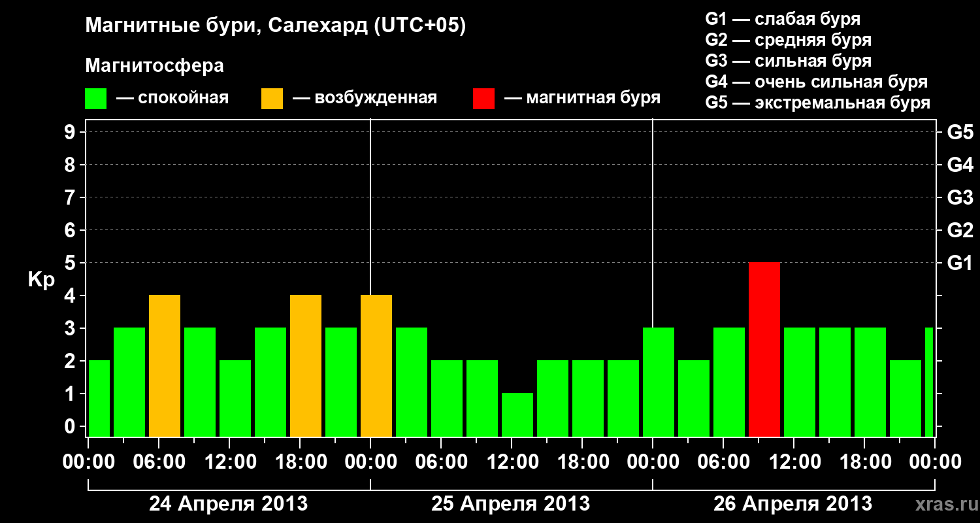
Task: Click the '18:00' time label above 25 April
Action: click(x=583, y=462)
